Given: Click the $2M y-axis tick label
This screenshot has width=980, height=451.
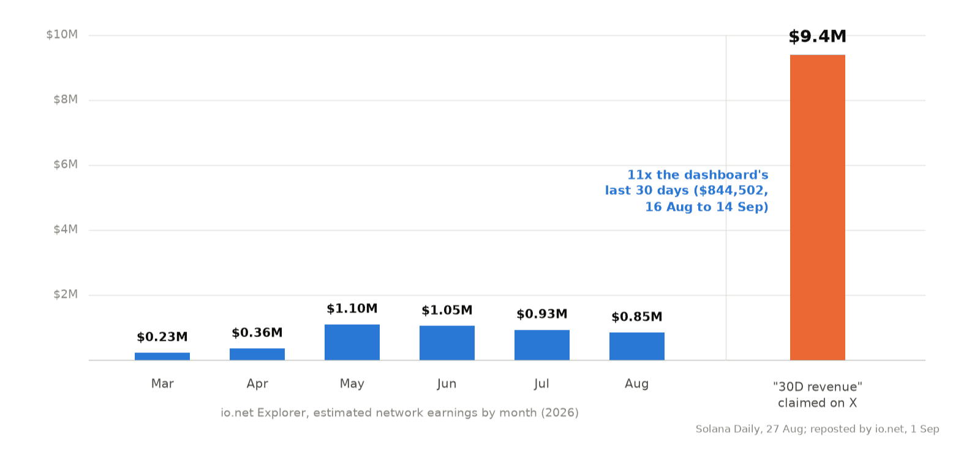Looking at the screenshot, I should 66,294.
